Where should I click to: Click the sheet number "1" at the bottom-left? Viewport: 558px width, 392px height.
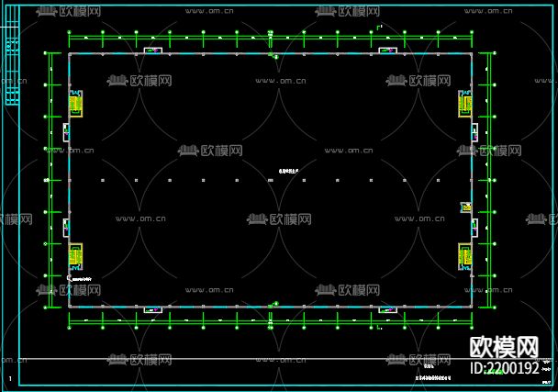coord(10,379)
